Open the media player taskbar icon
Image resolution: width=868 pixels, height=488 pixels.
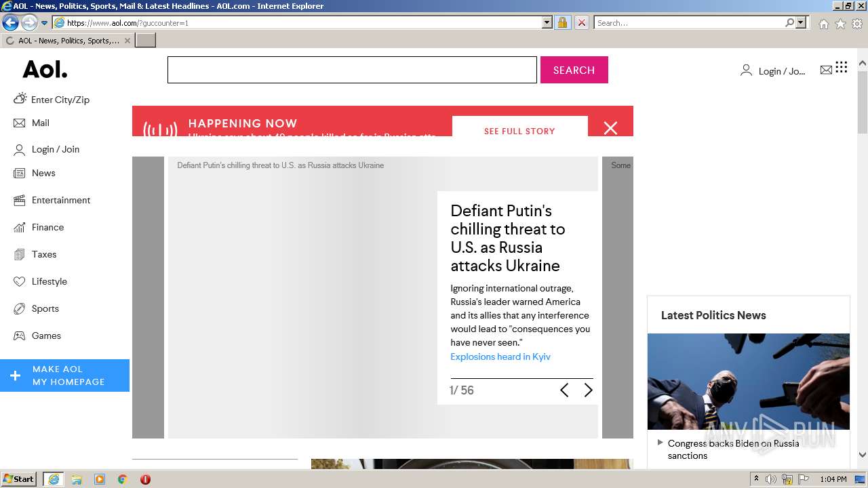coord(100,479)
